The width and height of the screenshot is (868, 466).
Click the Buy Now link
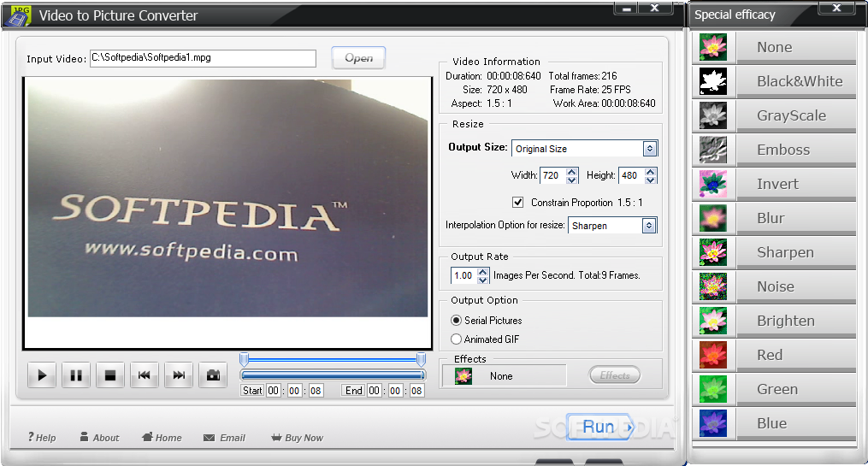(298, 438)
